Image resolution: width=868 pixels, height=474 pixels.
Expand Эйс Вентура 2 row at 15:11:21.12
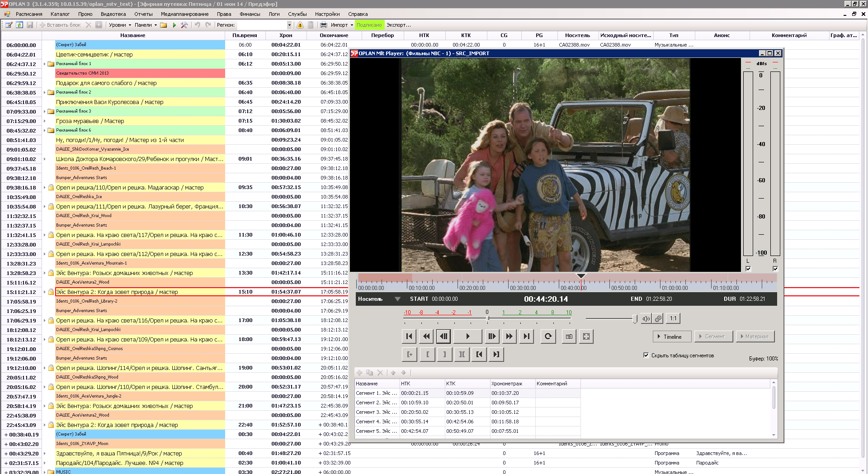pos(45,292)
